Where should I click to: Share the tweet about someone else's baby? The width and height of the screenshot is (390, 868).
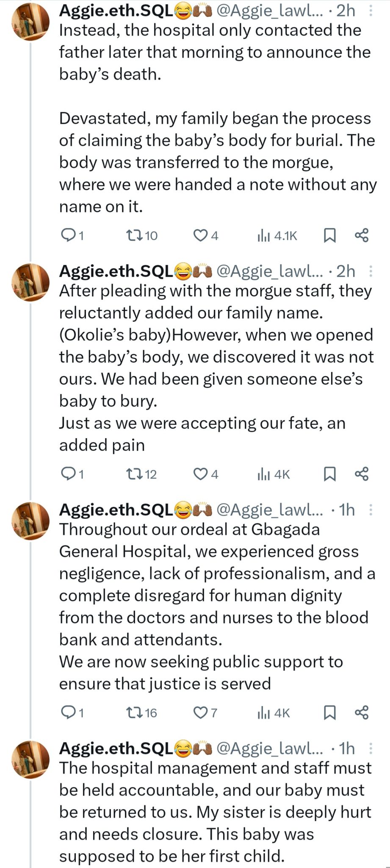coord(362,474)
